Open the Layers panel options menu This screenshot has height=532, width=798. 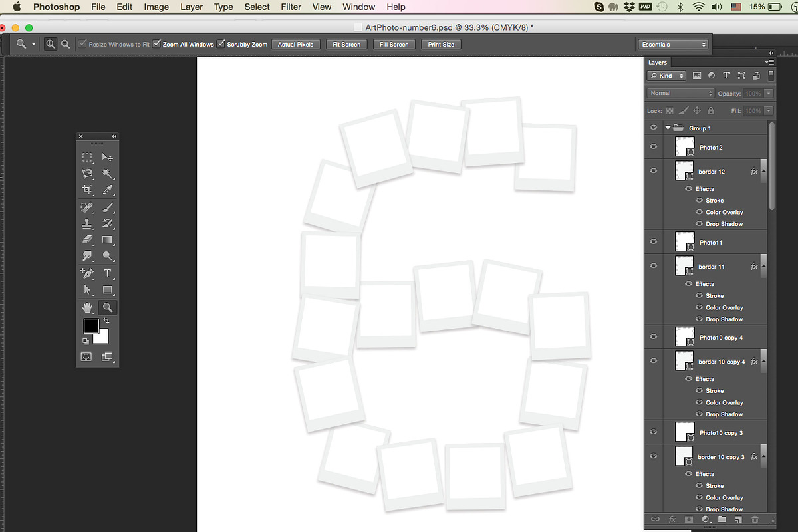tap(769, 62)
